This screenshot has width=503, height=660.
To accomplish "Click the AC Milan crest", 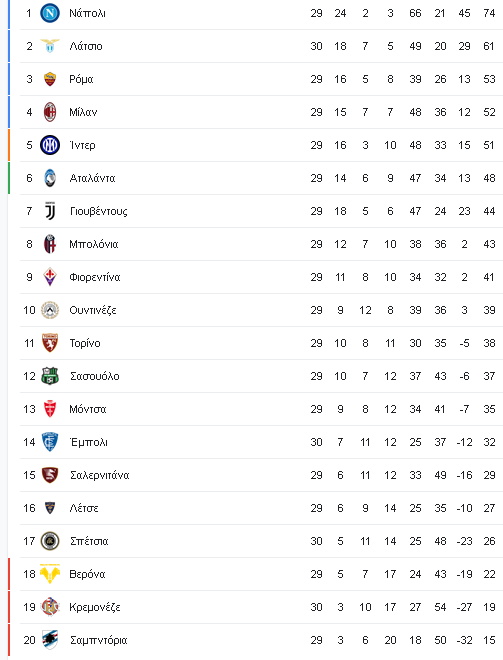I will (50, 112).
